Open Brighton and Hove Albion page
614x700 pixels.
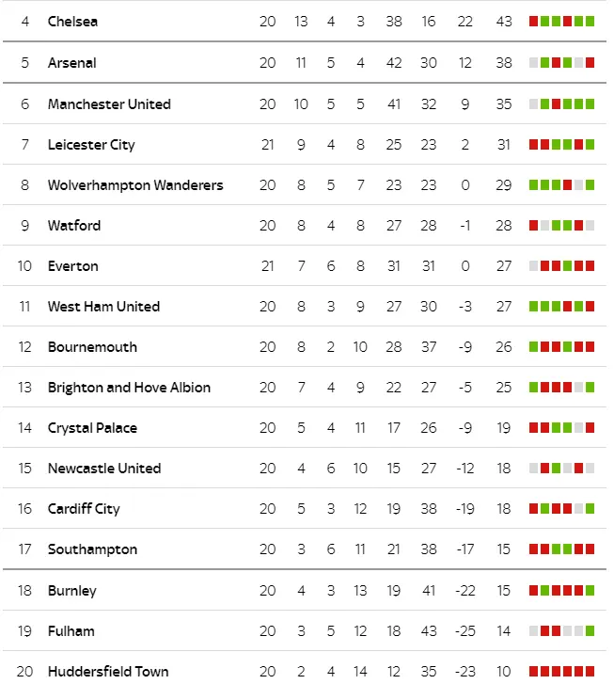pos(129,387)
